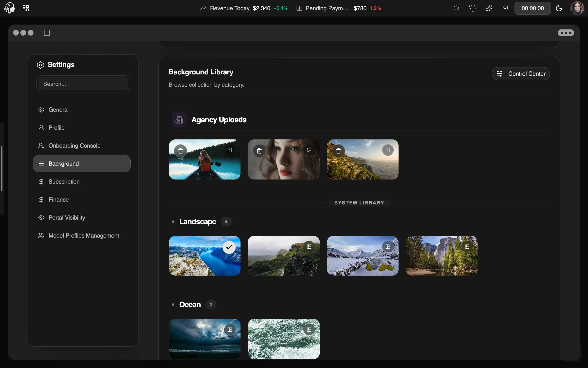Image resolution: width=588 pixels, height=368 pixels.
Task: Click the AI sparkles icon in top bar
Action: [489, 8]
